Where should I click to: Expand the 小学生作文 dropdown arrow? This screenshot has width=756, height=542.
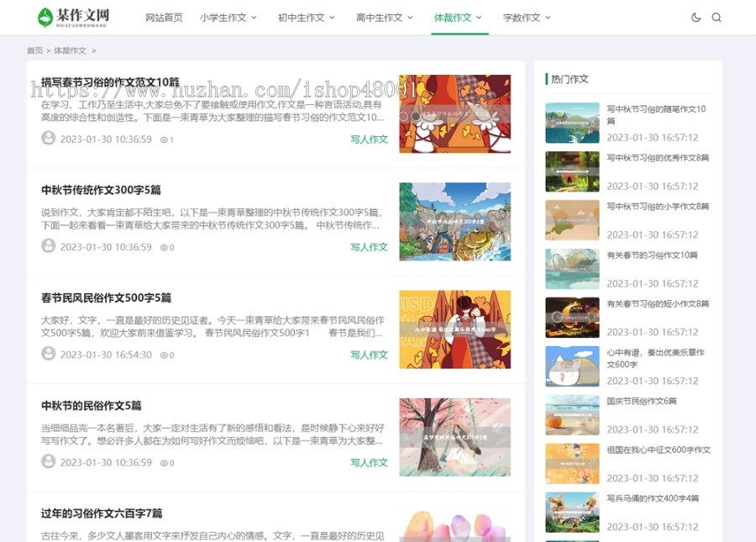(x=254, y=18)
